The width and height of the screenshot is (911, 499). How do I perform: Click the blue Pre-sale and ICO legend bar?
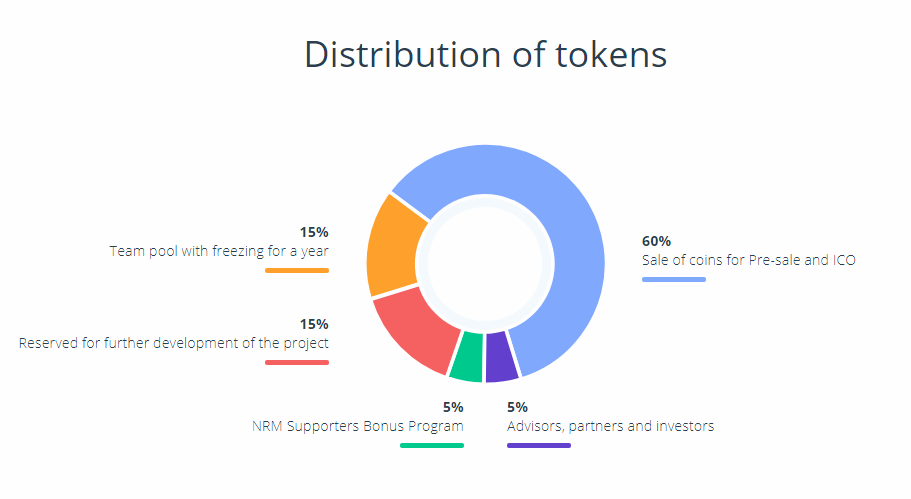(x=673, y=279)
